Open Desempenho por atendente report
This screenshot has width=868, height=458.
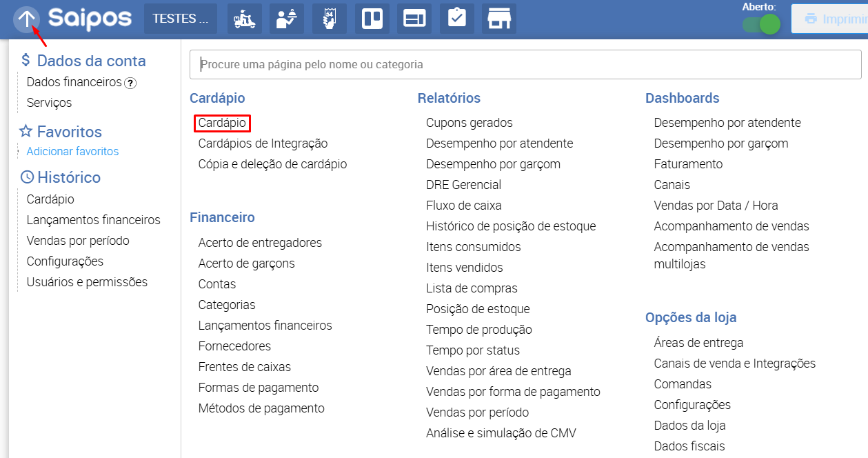pyautogui.click(x=499, y=143)
